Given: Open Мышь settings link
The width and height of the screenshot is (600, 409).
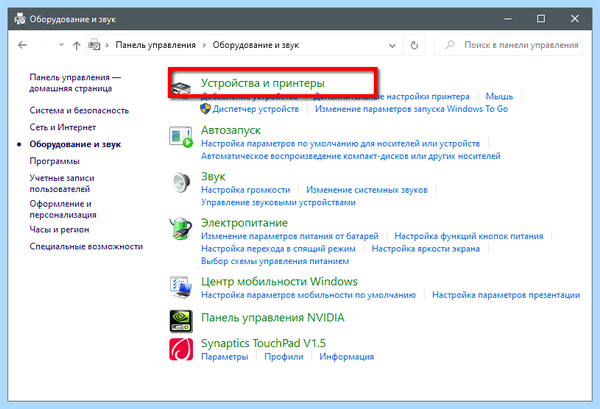Looking at the screenshot, I should point(499,96).
